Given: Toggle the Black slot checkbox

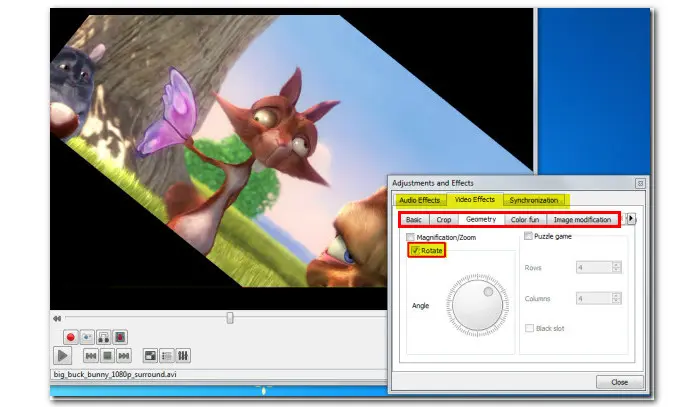Looking at the screenshot, I should [x=530, y=328].
